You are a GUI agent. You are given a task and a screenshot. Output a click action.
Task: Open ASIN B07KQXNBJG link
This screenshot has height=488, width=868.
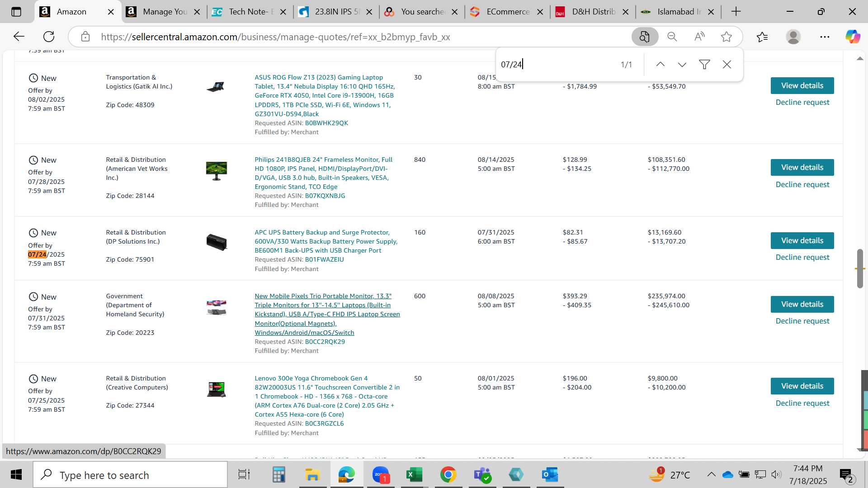click(325, 196)
